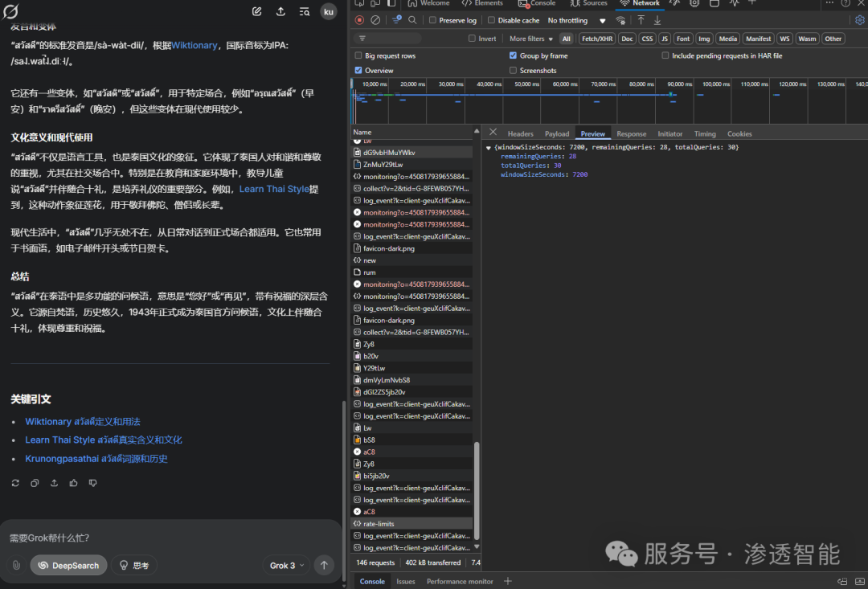868x589 pixels.
Task: Open the Timing tab
Action: (x=705, y=134)
